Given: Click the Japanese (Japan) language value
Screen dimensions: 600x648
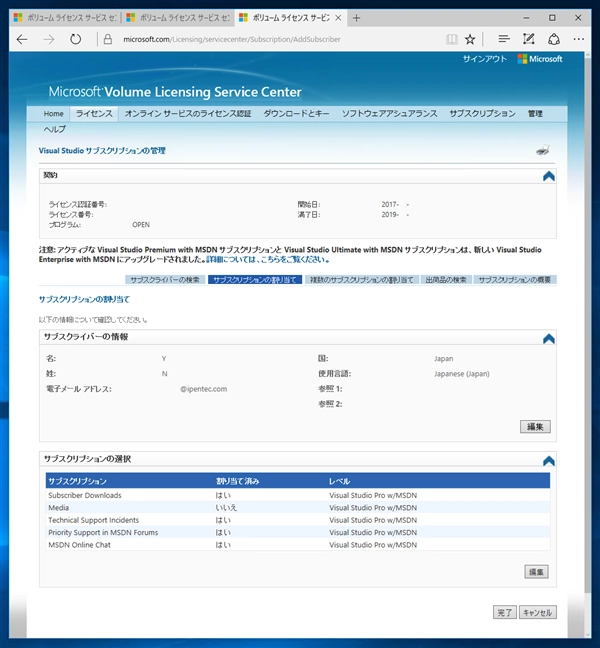Looking at the screenshot, I should coord(462,374).
